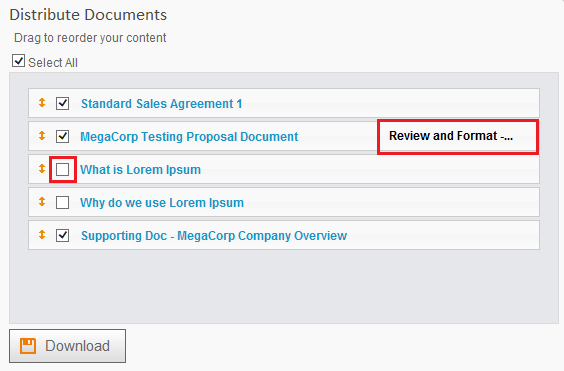The width and height of the screenshot is (564, 371).
Task: Open MegaCorp Testing Proposal Document link
Action: (189, 137)
